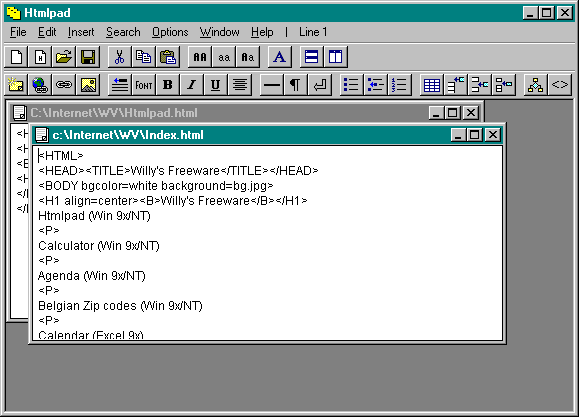
Task: Open the Window menu
Action: [x=219, y=33]
